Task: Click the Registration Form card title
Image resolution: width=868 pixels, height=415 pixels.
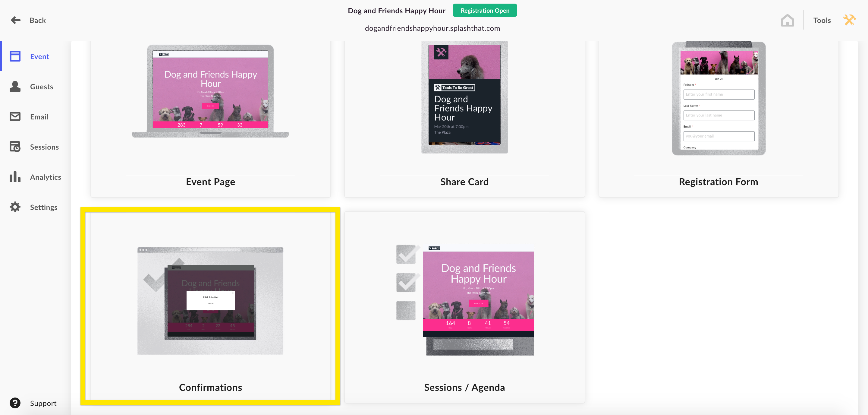Action: pos(719,182)
